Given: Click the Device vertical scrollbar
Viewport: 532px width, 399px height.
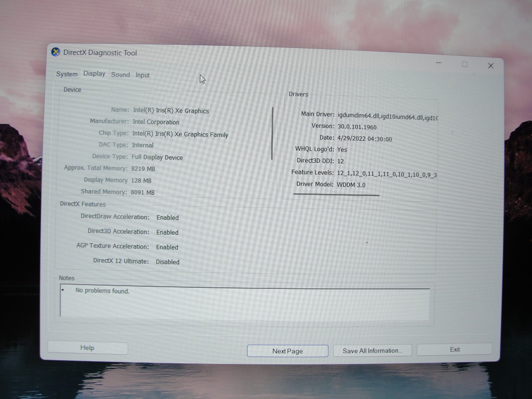Looking at the screenshot, I should 273,133.
